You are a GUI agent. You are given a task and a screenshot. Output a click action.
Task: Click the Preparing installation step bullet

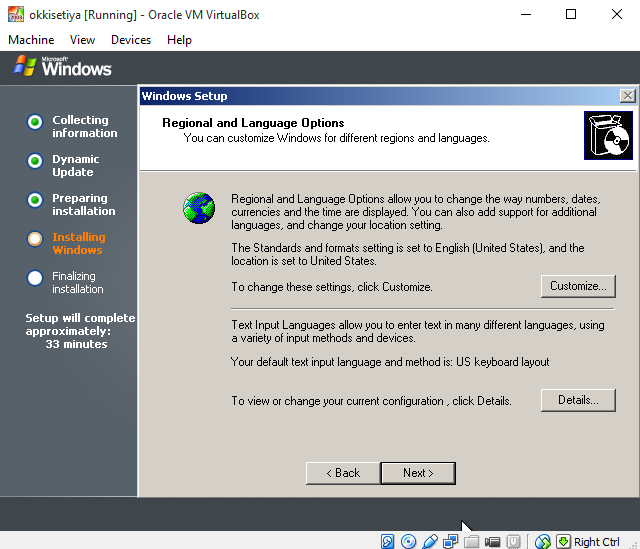35,200
